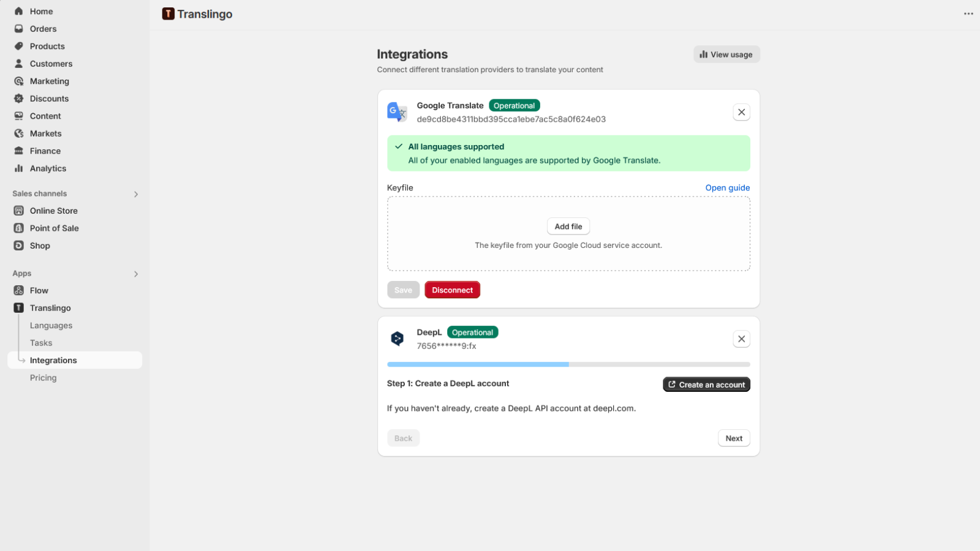The height and width of the screenshot is (551, 980).
Task: Click the Add file button
Action: pyautogui.click(x=568, y=227)
